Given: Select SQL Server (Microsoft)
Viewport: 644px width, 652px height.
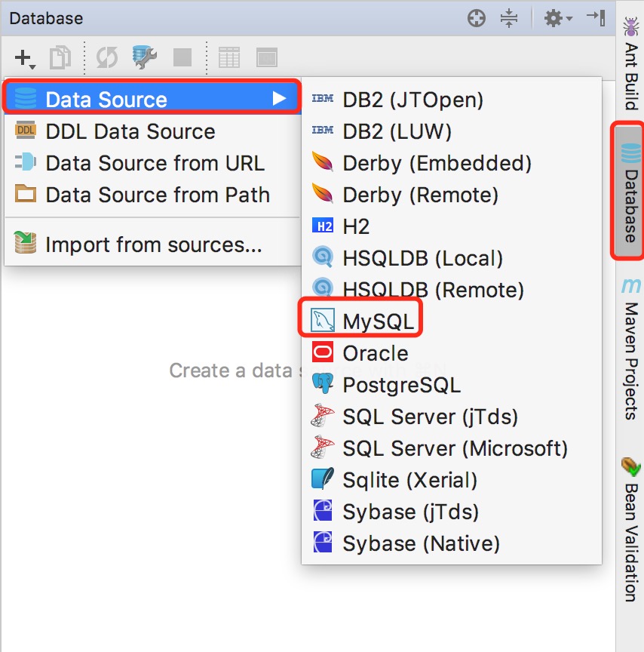Looking at the screenshot, I should click(451, 448).
